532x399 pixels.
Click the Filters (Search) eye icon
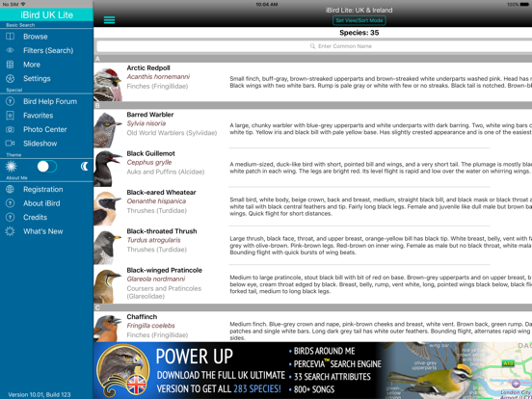(x=11, y=50)
